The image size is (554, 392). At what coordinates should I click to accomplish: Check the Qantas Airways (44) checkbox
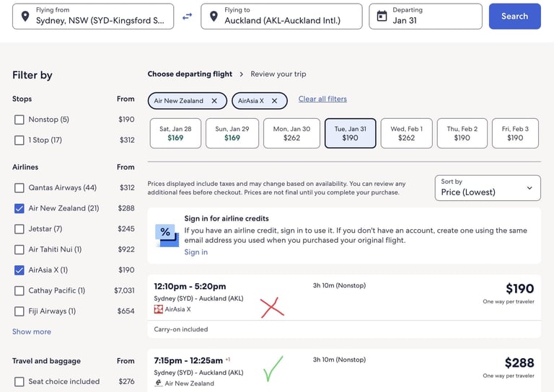(x=19, y=187)
